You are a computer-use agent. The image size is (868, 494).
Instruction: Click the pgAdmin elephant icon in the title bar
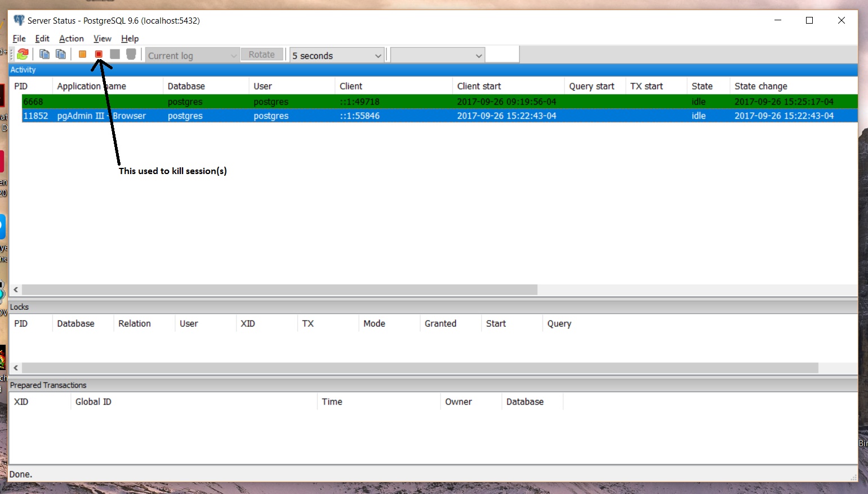click(x=19, y=20)
